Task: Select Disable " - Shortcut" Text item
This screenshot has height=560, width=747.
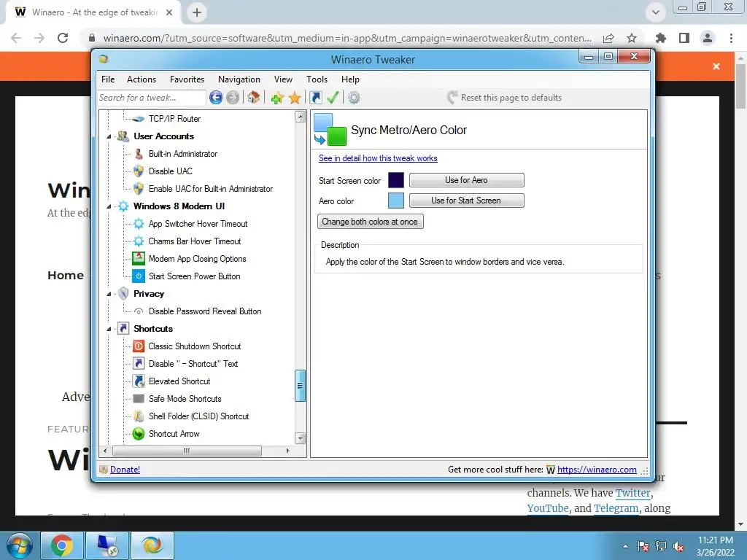Action: (193, 364)
